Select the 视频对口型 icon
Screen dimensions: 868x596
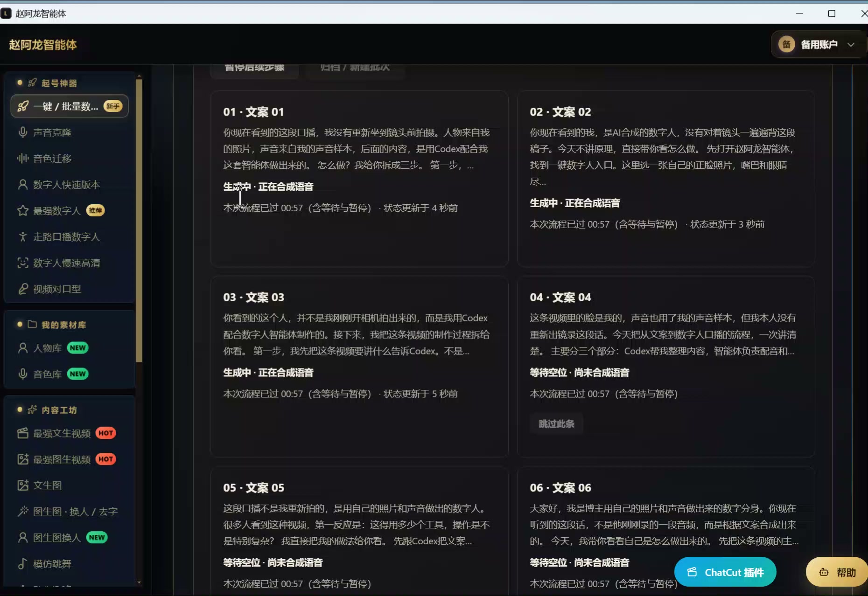click(x=22, y=289)
